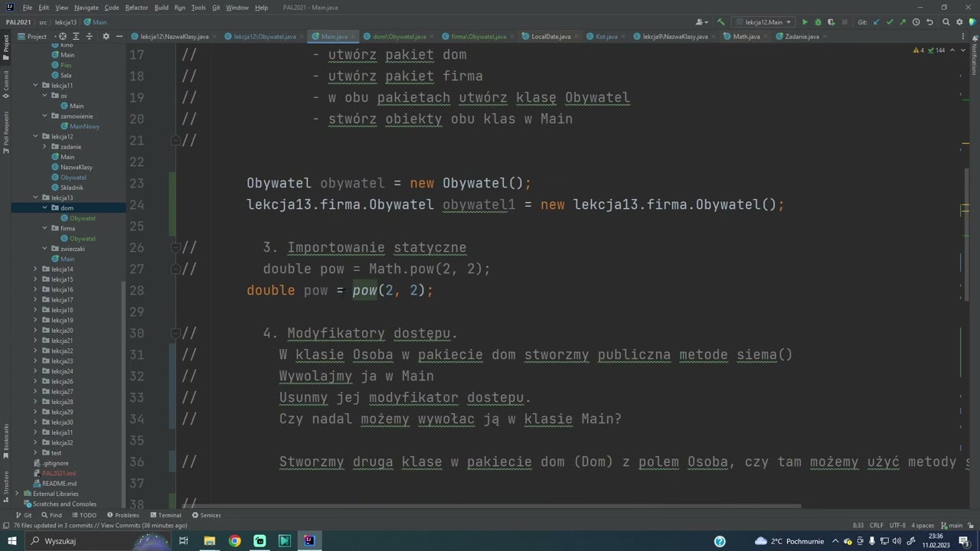Viewport: 980px width, 551px height.
Task: Open the Build menu
Action: tap(161, 8)
